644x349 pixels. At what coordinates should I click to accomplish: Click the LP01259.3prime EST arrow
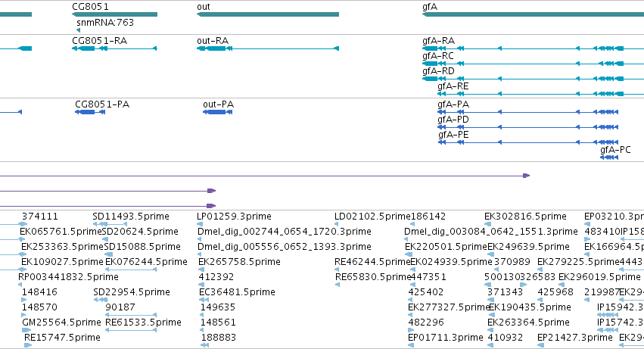click(x=200, y=224)
